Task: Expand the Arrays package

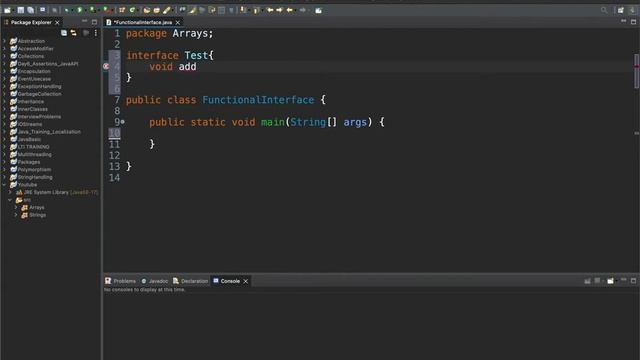Action: [x=16, y=207]
